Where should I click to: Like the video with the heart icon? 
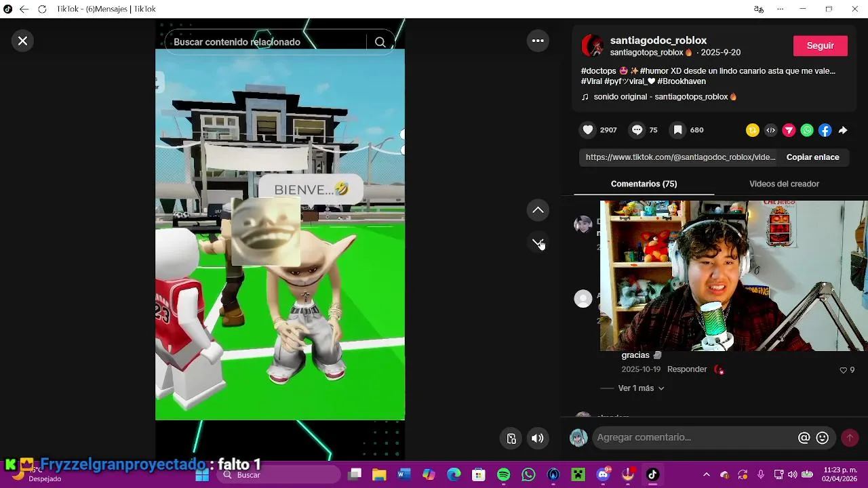point(588,130)
